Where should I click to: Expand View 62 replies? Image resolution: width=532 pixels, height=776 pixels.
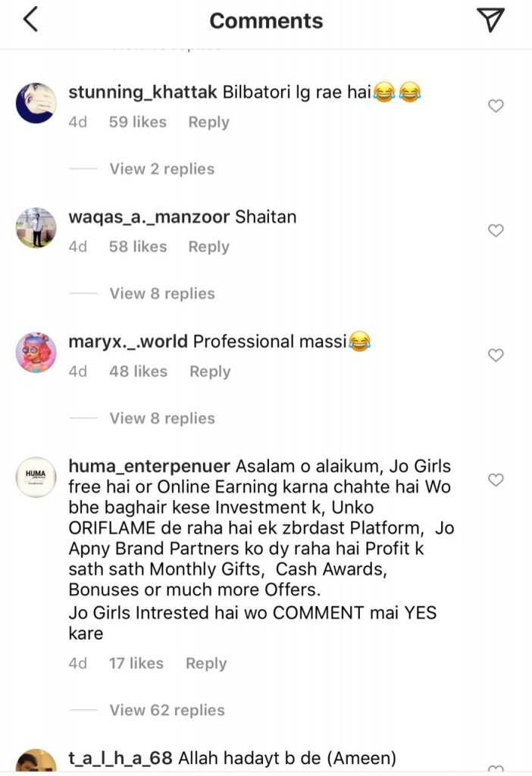167,710
